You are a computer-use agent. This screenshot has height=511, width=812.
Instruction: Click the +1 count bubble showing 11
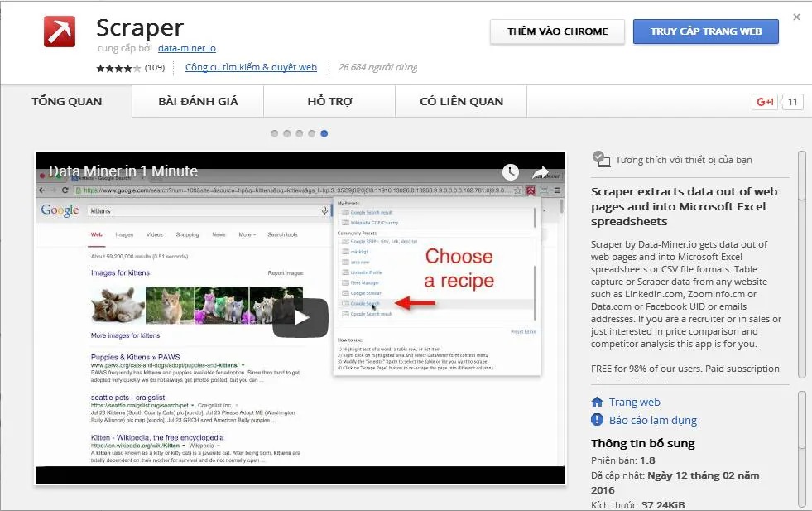click(792, 102)
